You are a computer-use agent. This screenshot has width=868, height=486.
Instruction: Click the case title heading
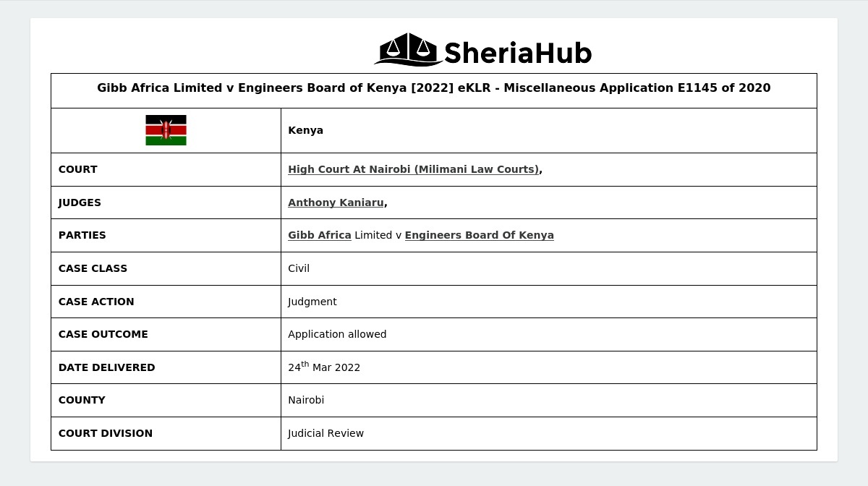[434, 88]
